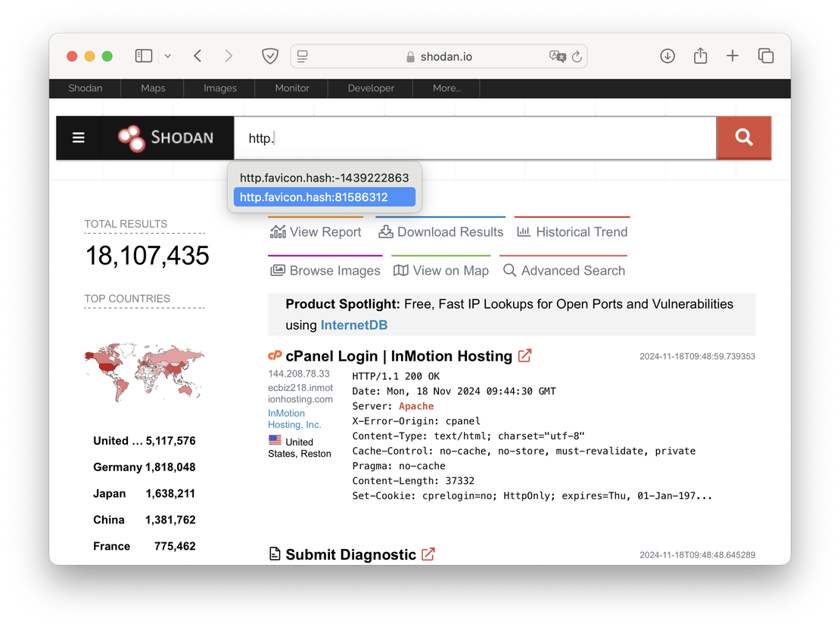Follow the InternetDB link in Product Spotlight
This screenshot has width=840, height=630.
click(x=353, y=325)
